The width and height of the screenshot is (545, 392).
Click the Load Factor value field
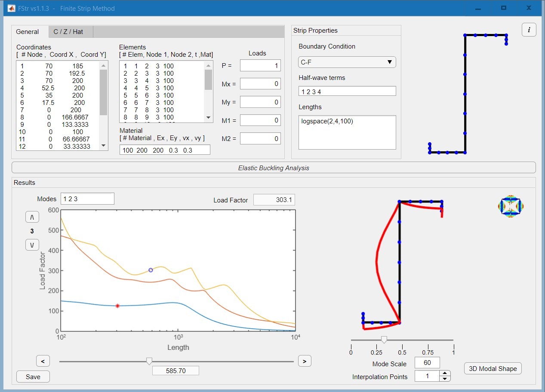click(x=274, y=200)
